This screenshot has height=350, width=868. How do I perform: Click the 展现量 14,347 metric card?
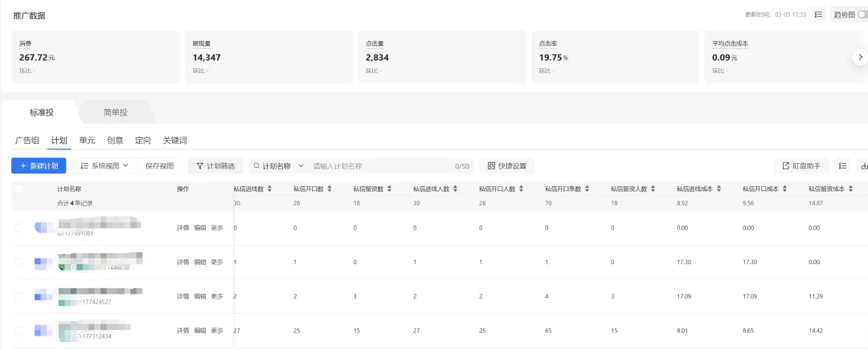click(x=269, y=56)
